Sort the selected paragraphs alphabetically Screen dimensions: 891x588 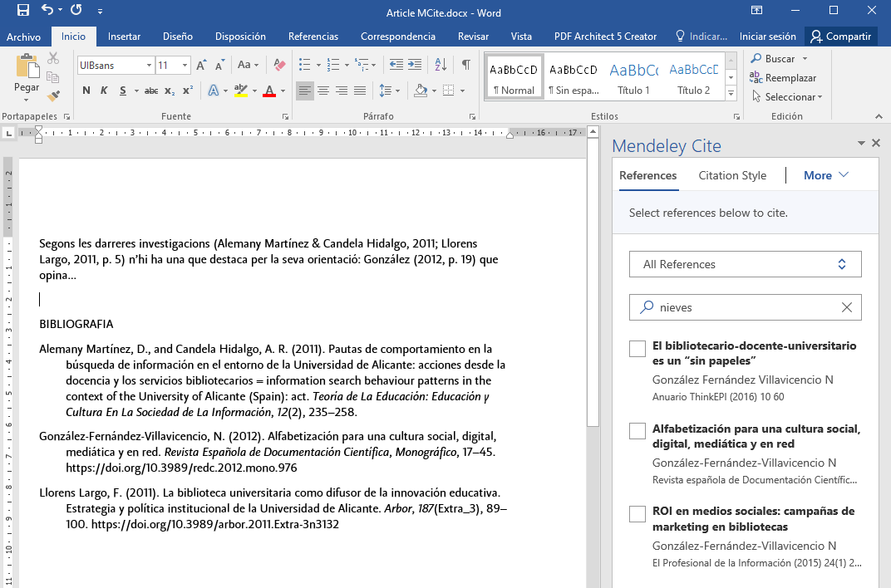click(x=441, y=65)
